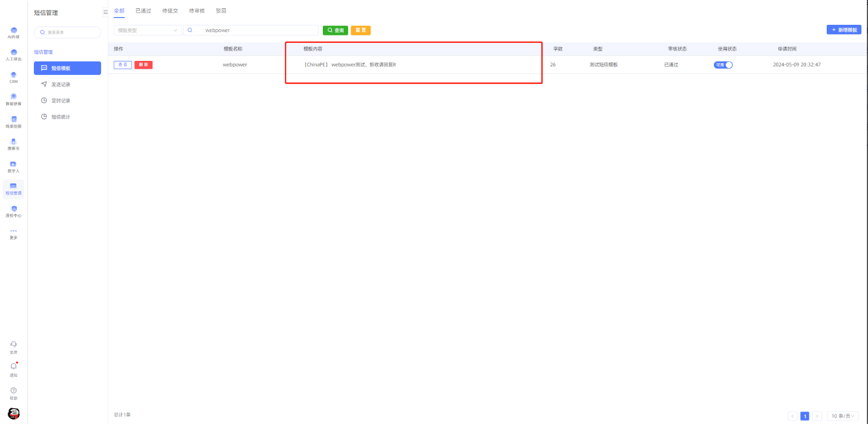Switch to the 已通过 tab
The height and width of the screenshot is (424, 868).
point(143,11)
